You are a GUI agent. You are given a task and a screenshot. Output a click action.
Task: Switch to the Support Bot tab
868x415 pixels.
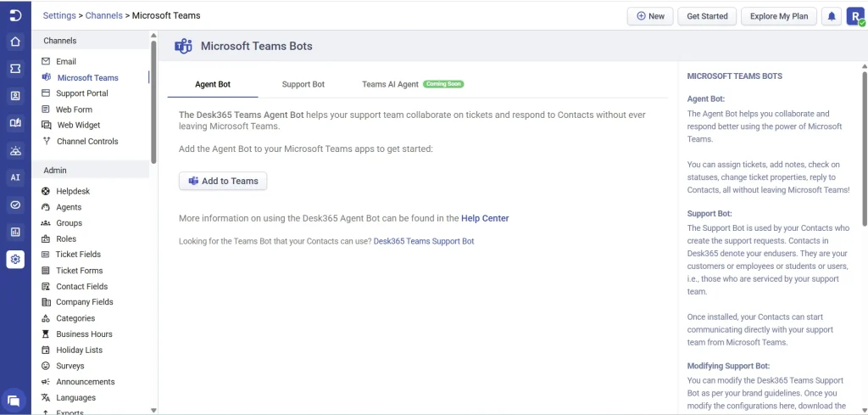(x=303, y=84)
